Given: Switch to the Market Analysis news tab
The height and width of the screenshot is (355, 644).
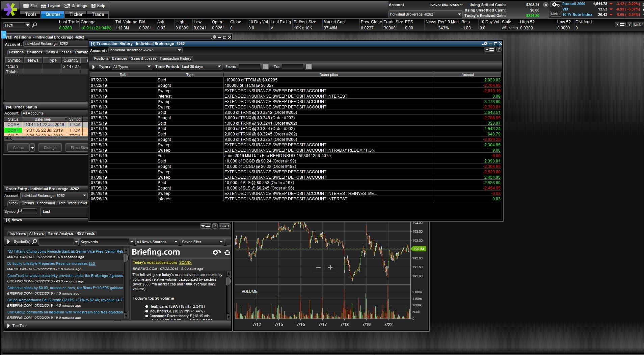Looking at the screenshot, I should coord(60,233).
